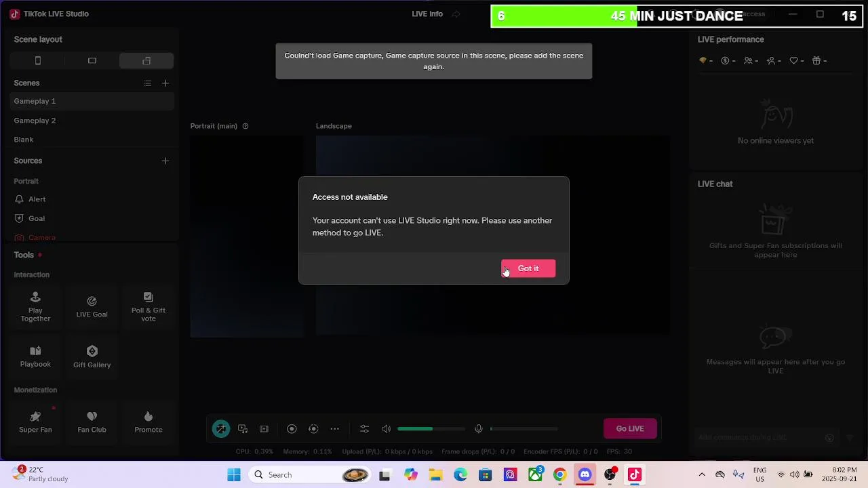Open the Promote tool
Image resolution: width=868 pixels, height=488 pixels.
(x=149, y=422)
